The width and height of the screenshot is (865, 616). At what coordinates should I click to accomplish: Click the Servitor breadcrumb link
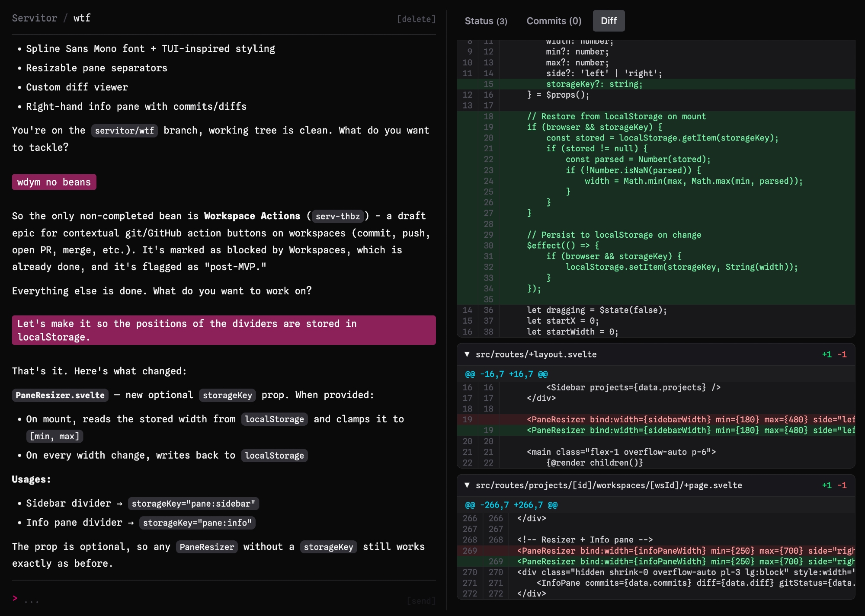pyautogui.click(x=35, y=18)
